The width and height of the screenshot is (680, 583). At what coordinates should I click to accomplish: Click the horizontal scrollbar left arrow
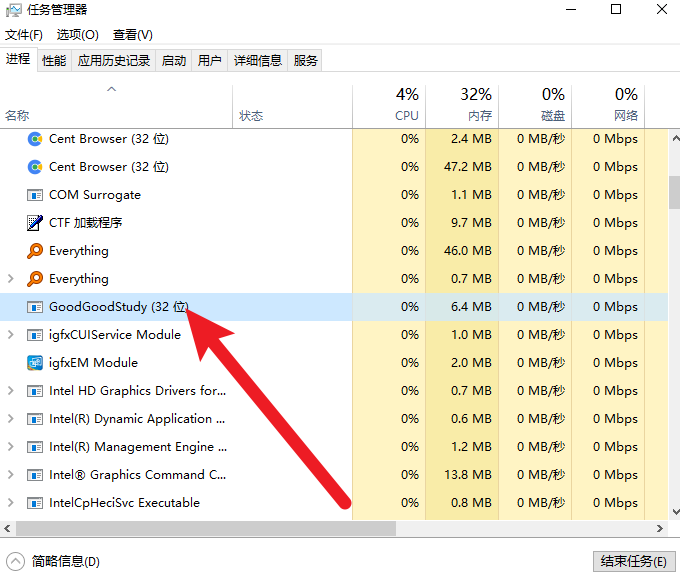pos(7,528)
